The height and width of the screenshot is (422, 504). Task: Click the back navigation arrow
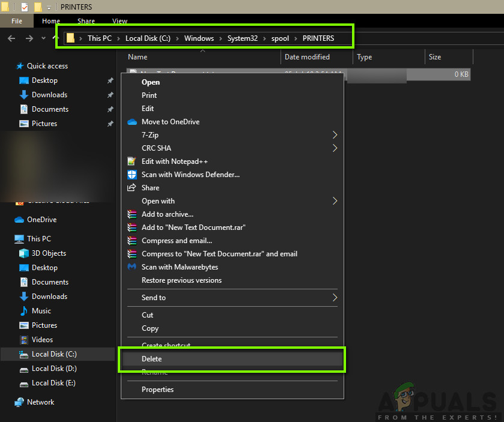(x=11, y=37)
